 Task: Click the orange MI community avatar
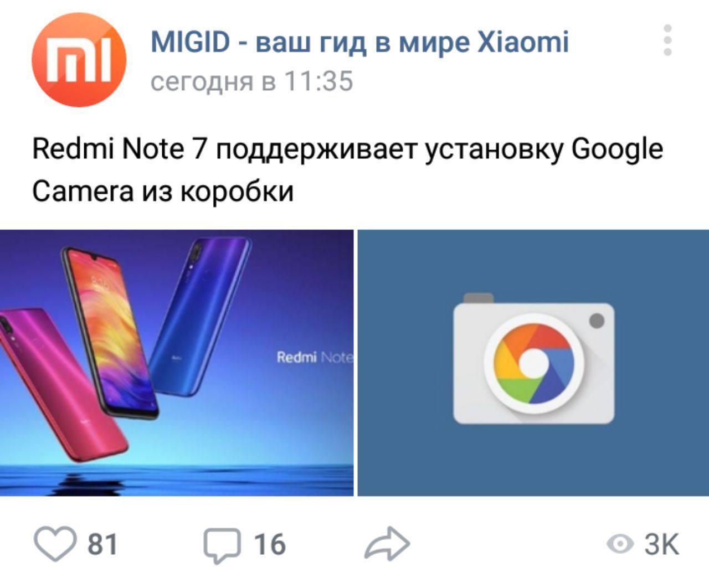click(x=79, y=60)
